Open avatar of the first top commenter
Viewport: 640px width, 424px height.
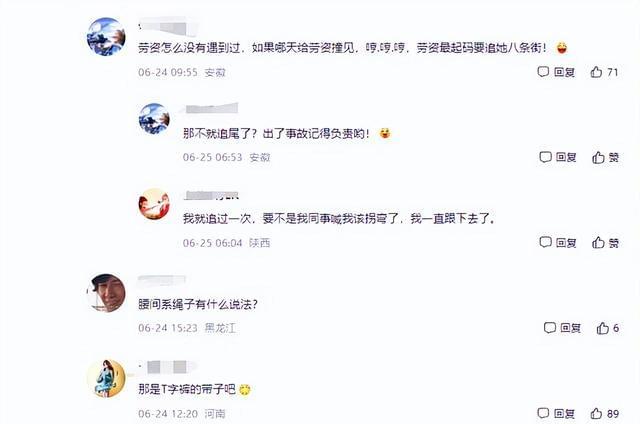pos(106,37)
